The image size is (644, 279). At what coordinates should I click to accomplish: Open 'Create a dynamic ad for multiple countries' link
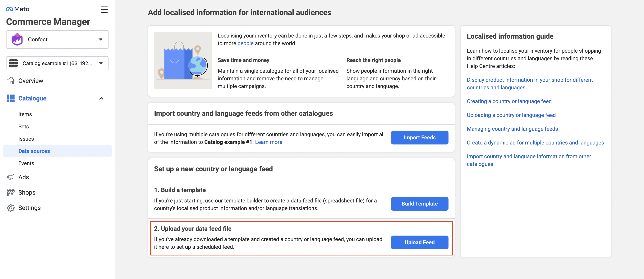tap(535, 143)
